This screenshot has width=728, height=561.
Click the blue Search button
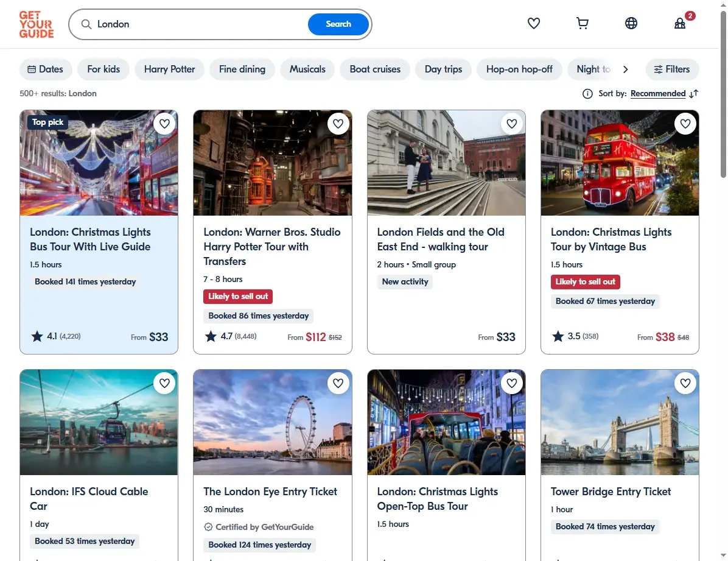(x=338, y=24)
